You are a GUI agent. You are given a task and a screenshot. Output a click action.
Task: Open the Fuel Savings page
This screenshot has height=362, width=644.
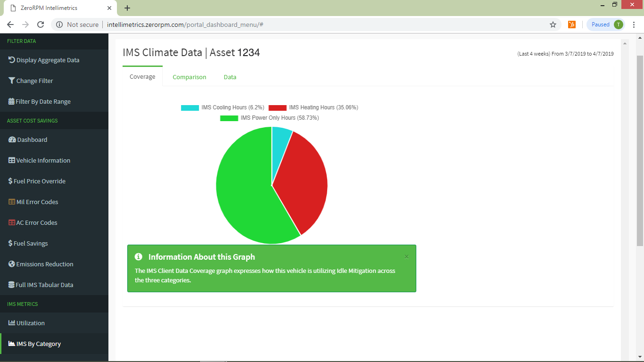point(54,243)
